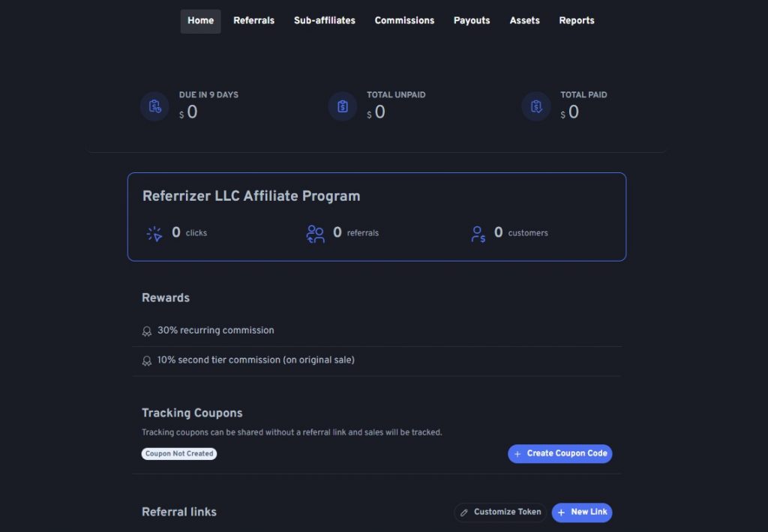Click the Total Unpaid clipboard icon
Screen dimensions: 768x532
point(342,106)
